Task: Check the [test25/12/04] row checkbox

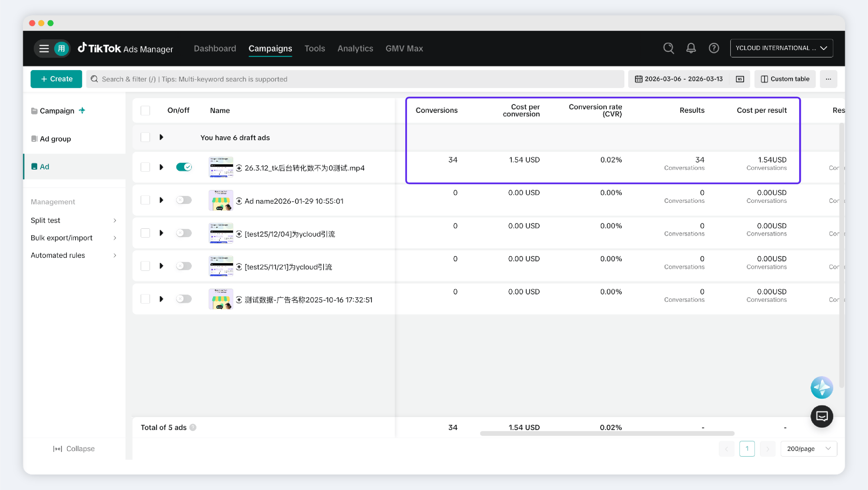Action: pyautogui.click(x=145, y=233)
